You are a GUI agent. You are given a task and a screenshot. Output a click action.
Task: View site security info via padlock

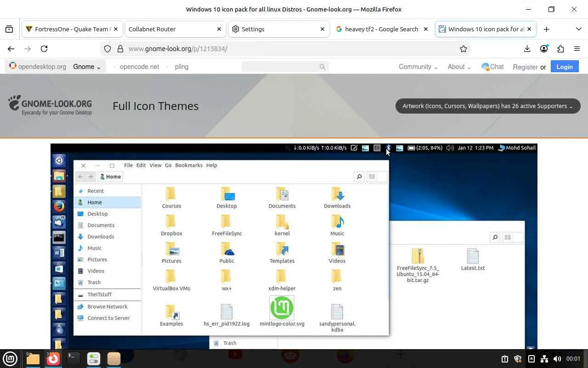[x=120, y=49]
